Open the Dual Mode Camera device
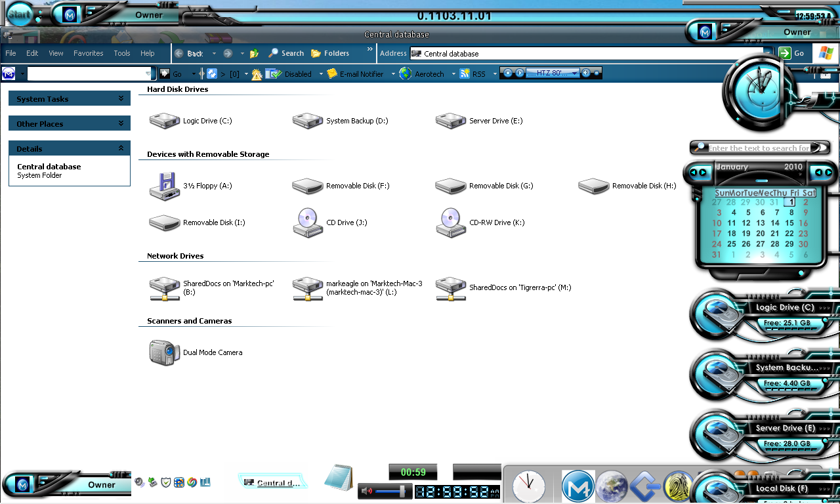The width and height of the screenshot is (840, 504). 164,352
